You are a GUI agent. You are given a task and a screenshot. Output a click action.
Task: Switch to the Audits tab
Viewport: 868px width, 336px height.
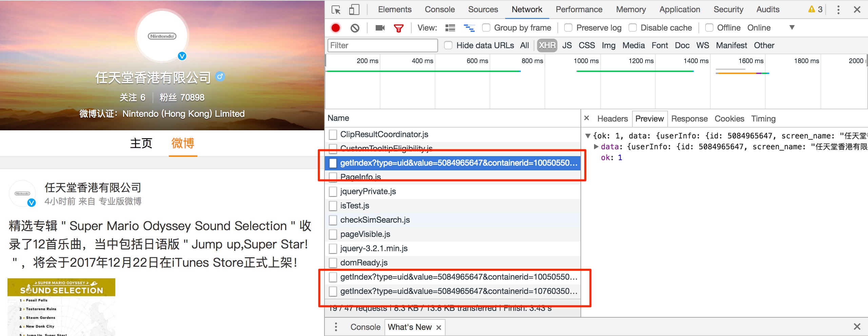[768, 10]
